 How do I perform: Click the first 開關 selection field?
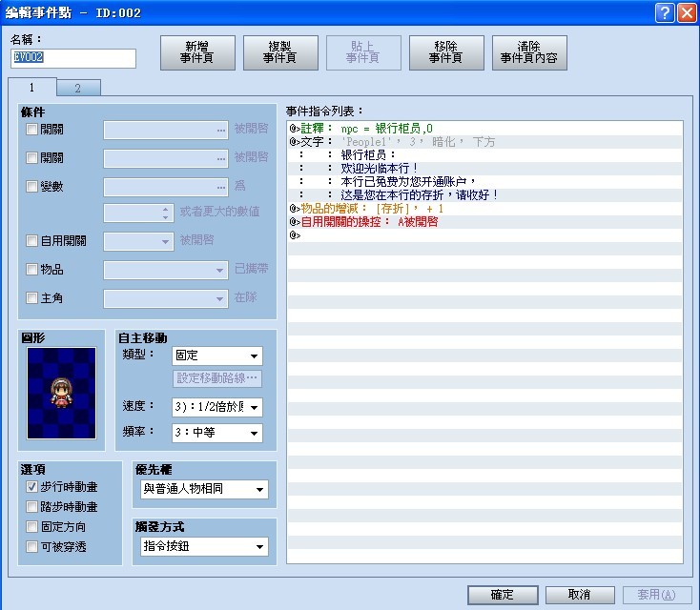pos(166,130)
